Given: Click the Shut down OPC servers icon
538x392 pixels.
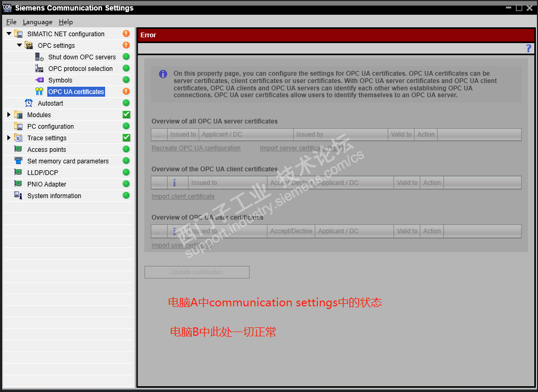Looking at the screenshot, I should 39,57.
